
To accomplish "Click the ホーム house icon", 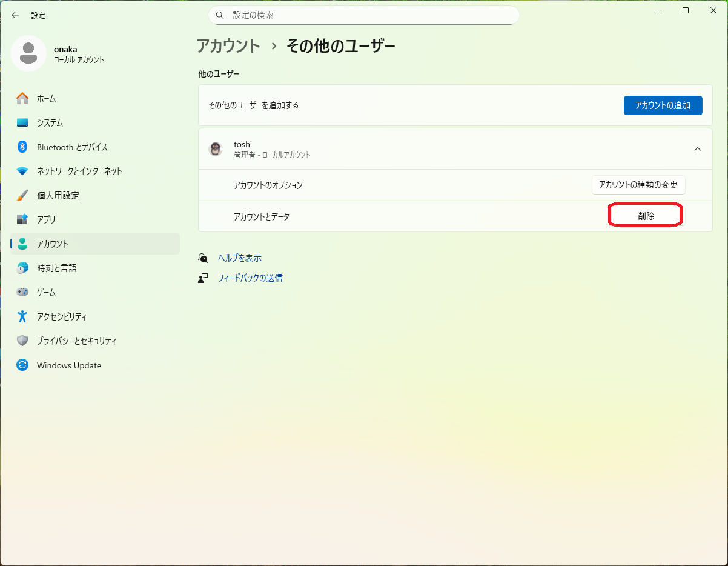I will click(22, 98).
